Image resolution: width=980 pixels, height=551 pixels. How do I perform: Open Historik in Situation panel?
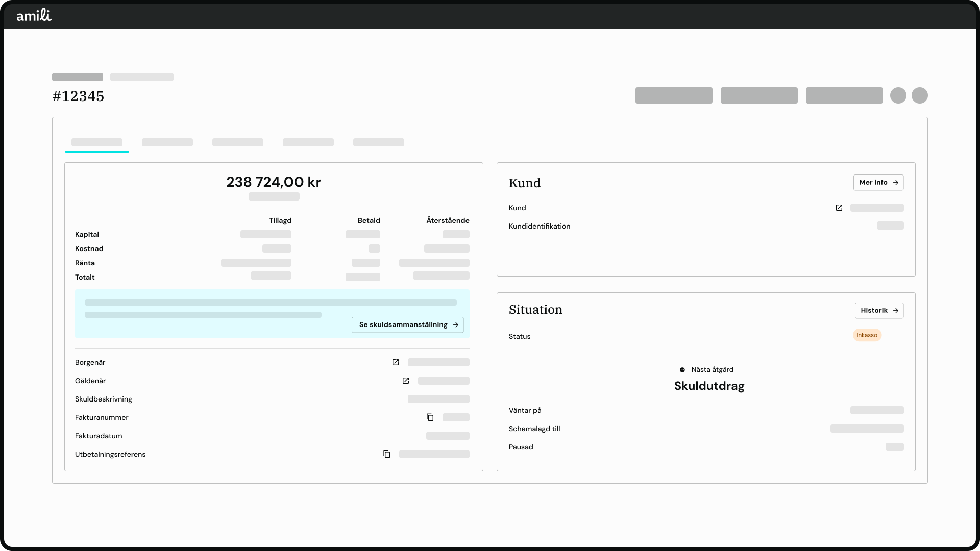coord(879,310)
